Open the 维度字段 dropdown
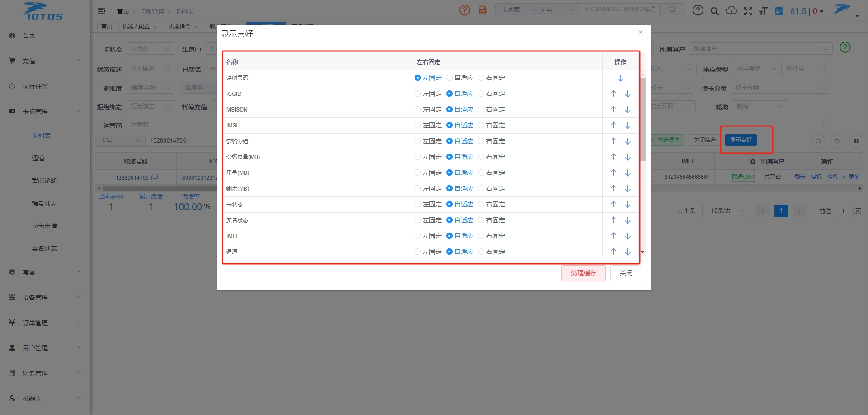868x415 pixels. (150, 88)
